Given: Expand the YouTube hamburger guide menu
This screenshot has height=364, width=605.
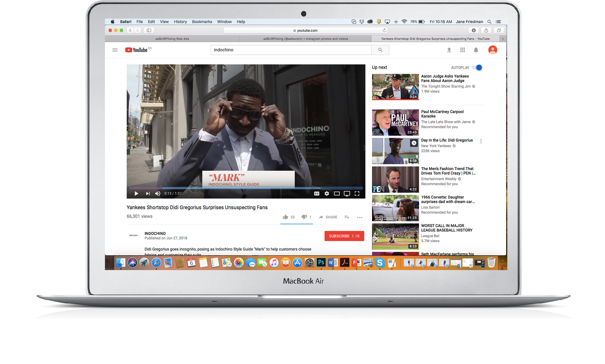Looking at the screenshot, I should pos(115,50).
